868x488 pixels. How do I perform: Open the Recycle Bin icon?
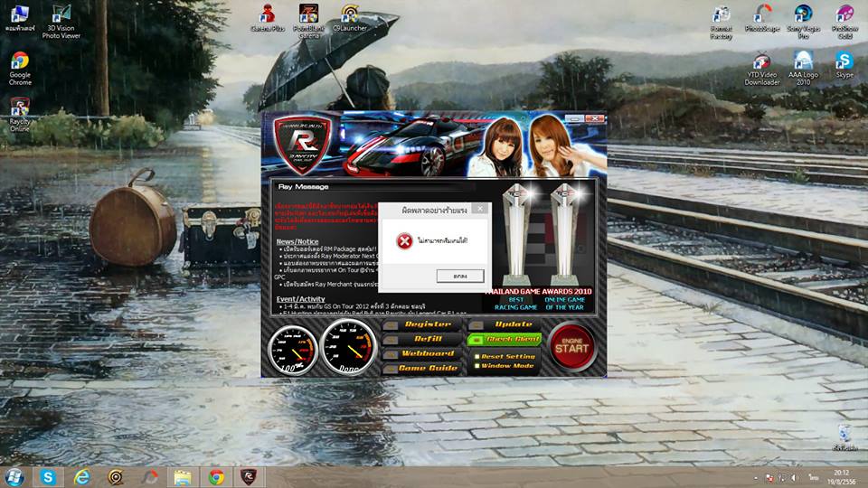click(844, 437)
